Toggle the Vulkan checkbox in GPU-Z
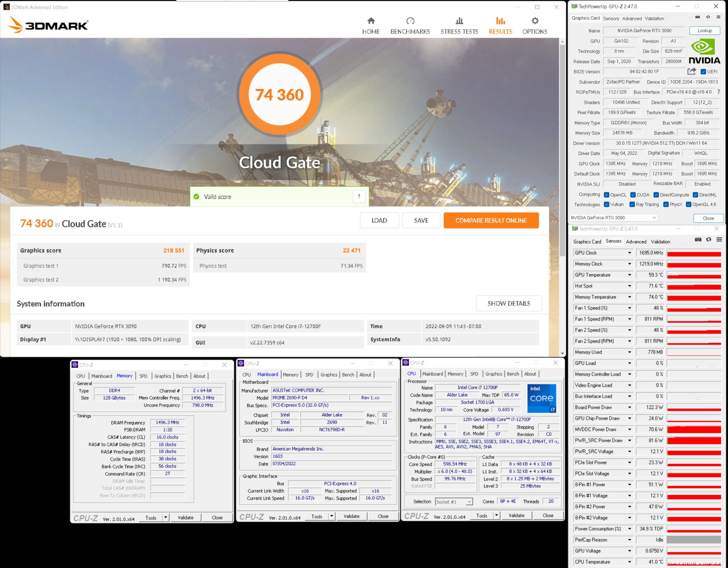The height and width of the screenshot is (568, 728). [607, 205]
